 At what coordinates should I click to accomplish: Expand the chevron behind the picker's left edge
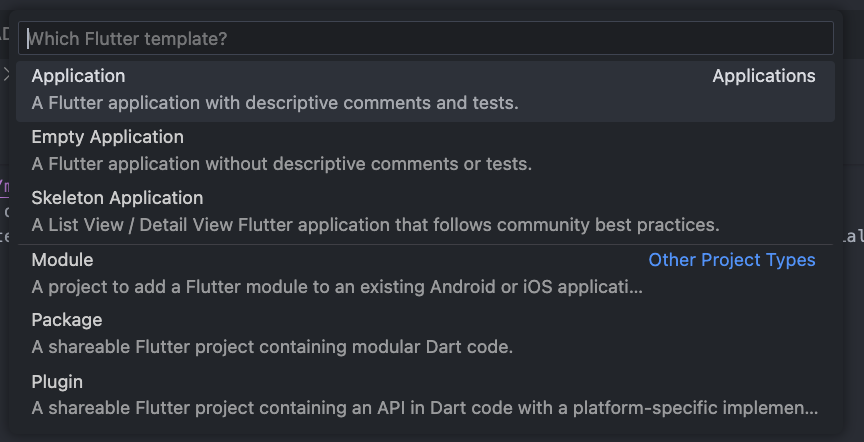pyautogui.click(x=6, y=74)
